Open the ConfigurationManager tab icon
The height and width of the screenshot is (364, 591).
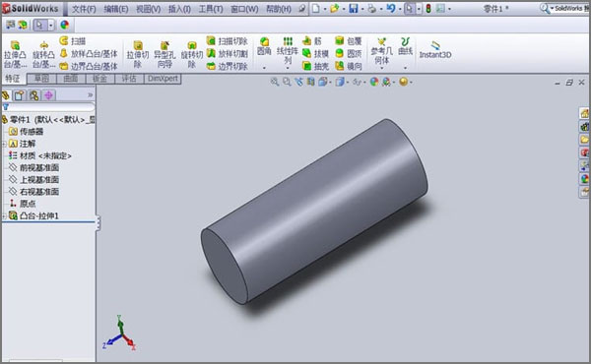[33, 95]
